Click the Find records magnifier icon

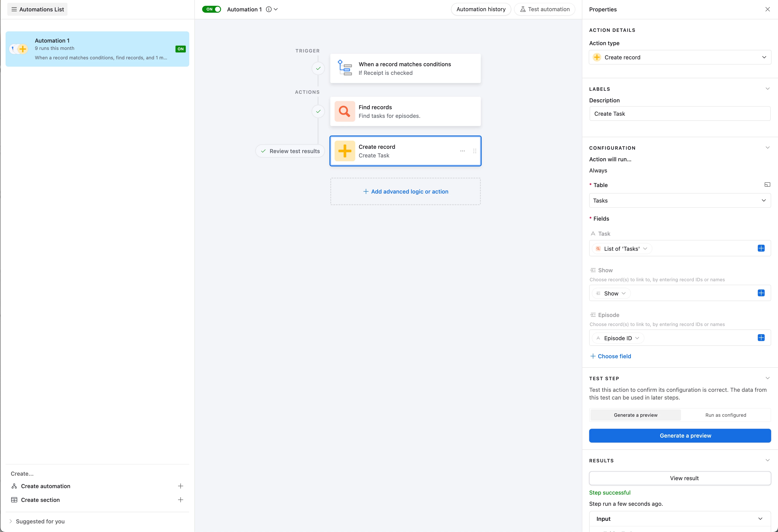point(344,111)
